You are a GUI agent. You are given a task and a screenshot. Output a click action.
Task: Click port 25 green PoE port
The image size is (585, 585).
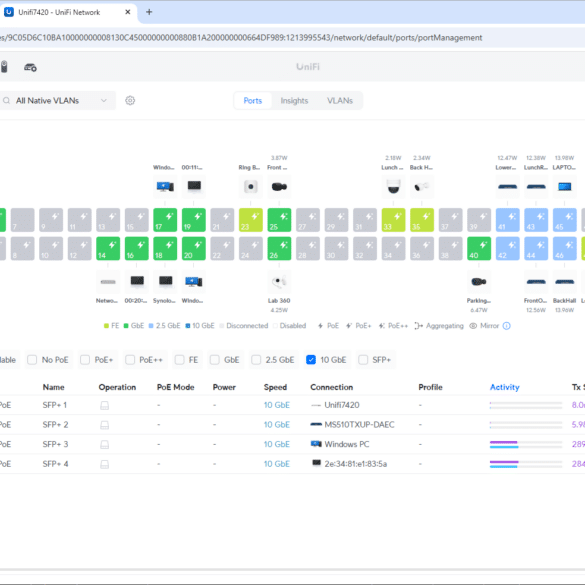click(279, 220)
